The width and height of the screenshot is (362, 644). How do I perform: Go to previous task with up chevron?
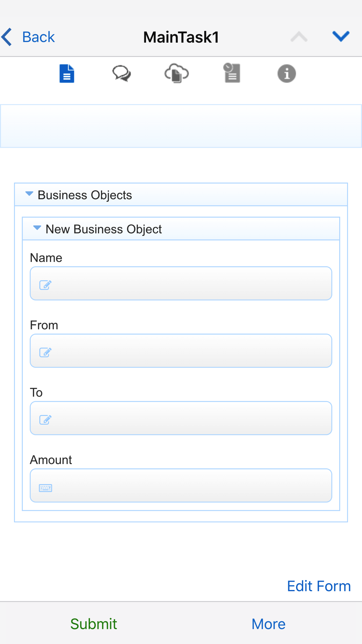tap(299, 37)
